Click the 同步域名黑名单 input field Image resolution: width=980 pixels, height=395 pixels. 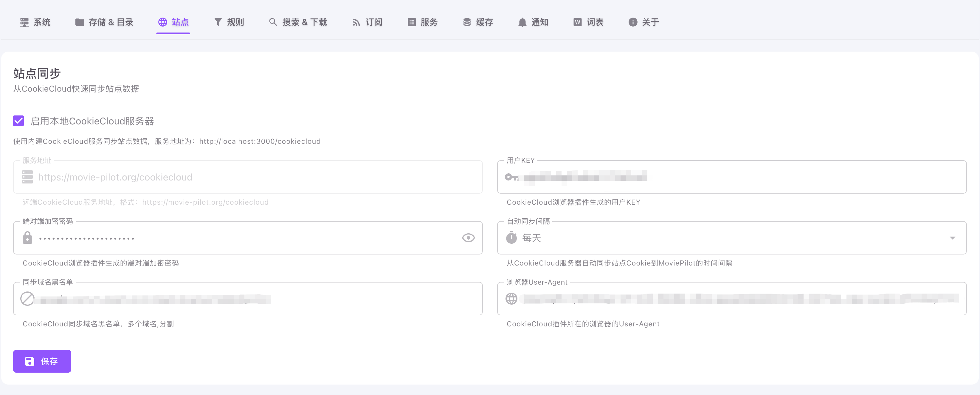pyautogui.click(x=248, y=299)
